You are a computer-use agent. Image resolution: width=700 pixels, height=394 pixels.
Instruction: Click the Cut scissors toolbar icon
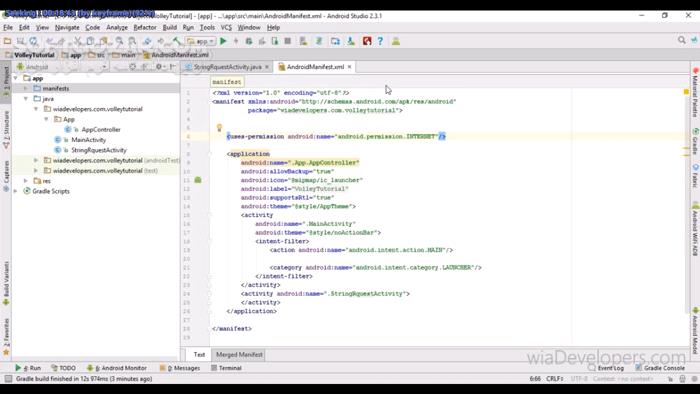[78, 41]
